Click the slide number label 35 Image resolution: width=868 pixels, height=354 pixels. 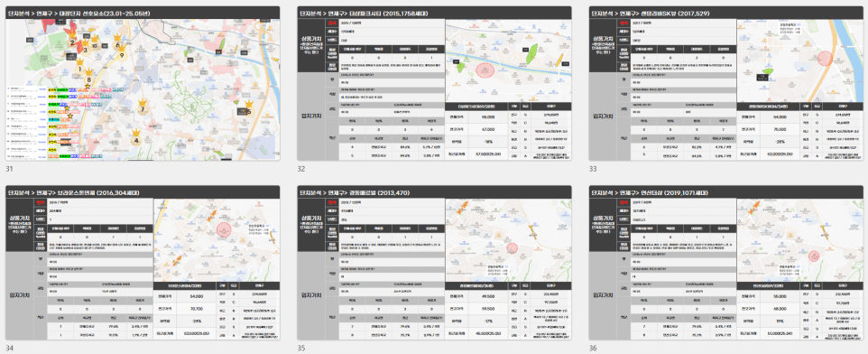pyautogui.click(x=301, y=348)
